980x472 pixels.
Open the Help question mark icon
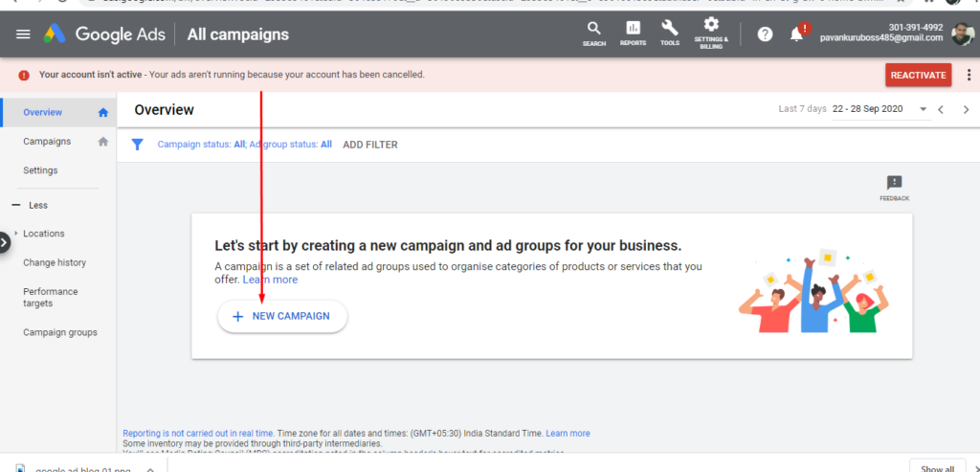pos(765,34)
